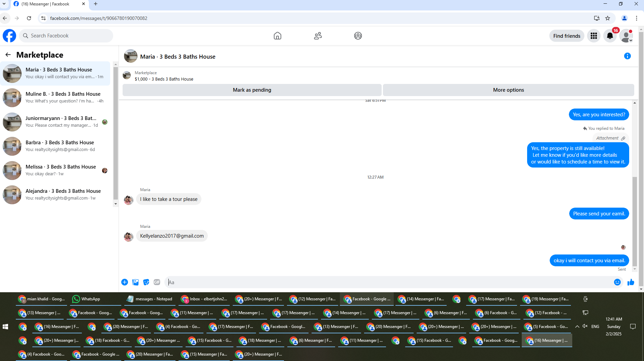This screenshot has width=644, height=361.
Task: Click the conversation information icon
Action: (627, 56)
